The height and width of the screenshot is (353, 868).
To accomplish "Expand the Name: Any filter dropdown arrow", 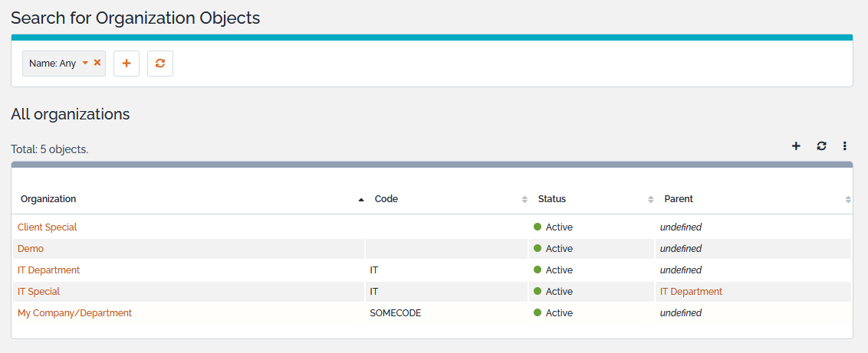I will 85,64.
